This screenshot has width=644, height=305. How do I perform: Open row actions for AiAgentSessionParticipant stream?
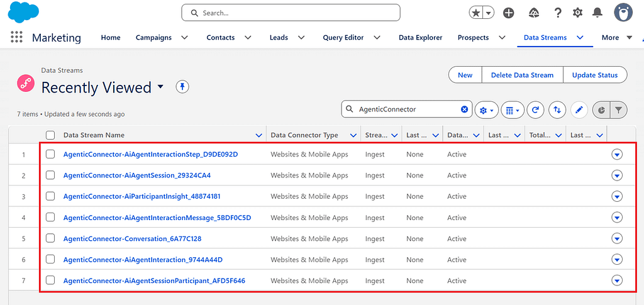(x=617, y=280)
